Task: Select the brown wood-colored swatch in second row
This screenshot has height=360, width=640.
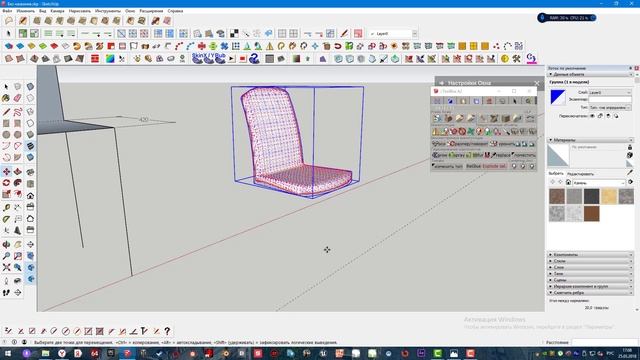Action: pos(591,213)
